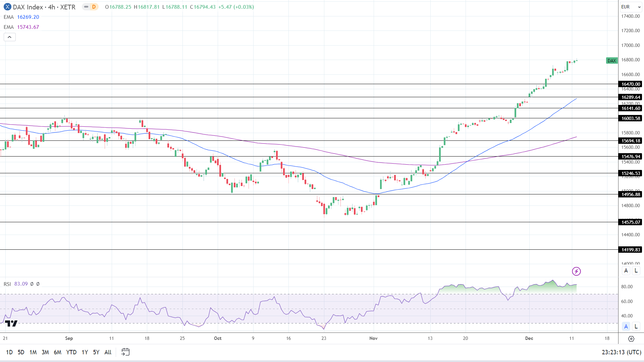Click the 15246.53 horizontal line label
This screenshot has width=644, height=362.
tap(631, 173)
